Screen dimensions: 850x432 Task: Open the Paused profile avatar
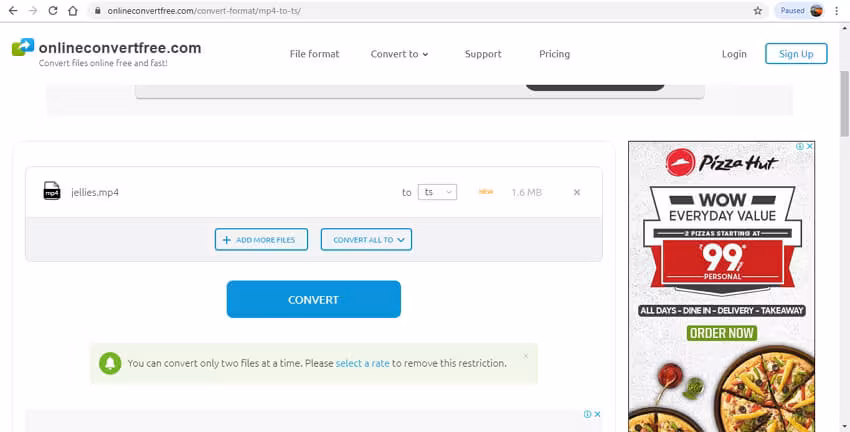click(816, 10)
